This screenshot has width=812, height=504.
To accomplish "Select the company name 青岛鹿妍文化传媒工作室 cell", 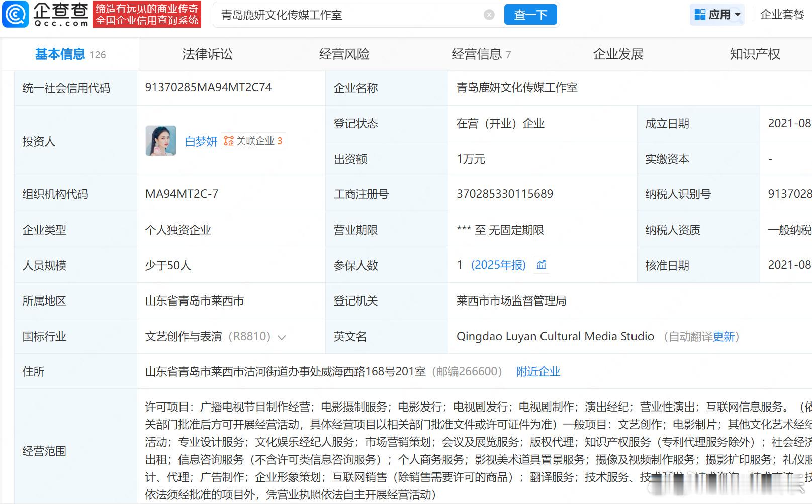I will point(517,88).
